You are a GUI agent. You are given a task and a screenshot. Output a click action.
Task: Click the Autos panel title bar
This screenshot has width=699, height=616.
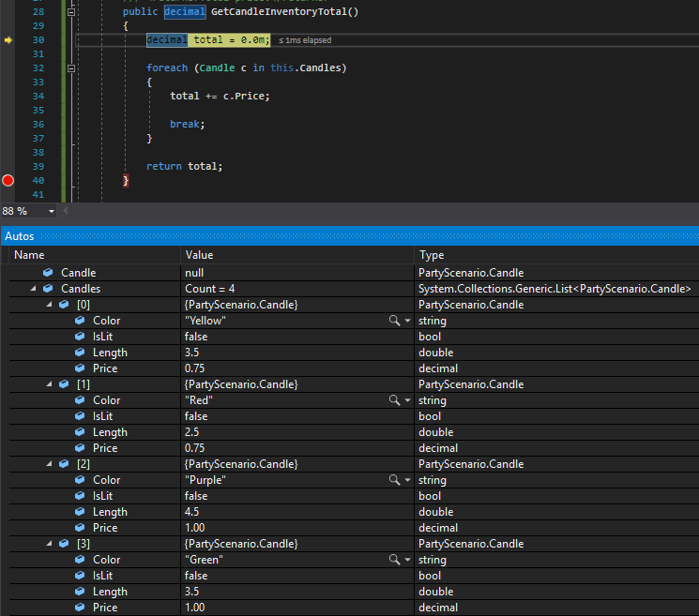(x=349, y=235)
